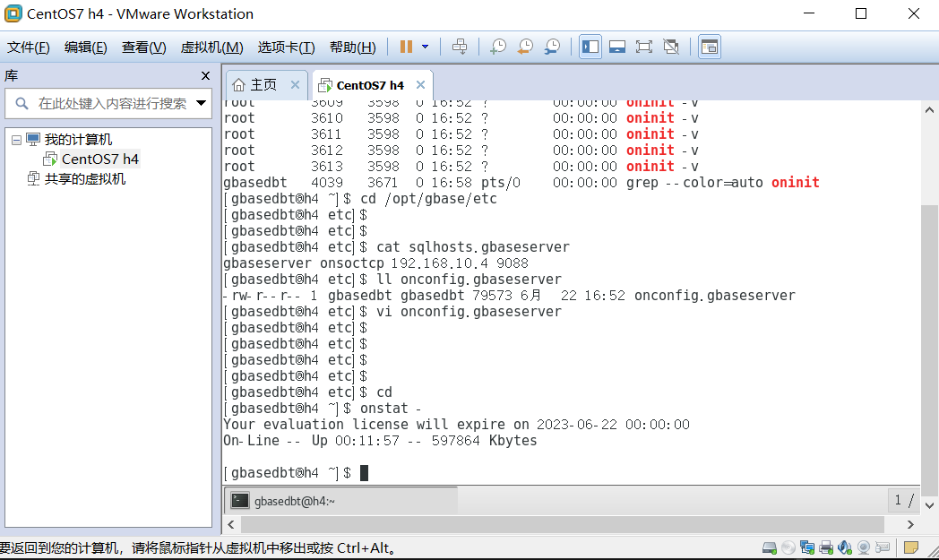This screenshot has width=939, height=560.
Task: Close the 主页 tab
Action: pos(296,85)
